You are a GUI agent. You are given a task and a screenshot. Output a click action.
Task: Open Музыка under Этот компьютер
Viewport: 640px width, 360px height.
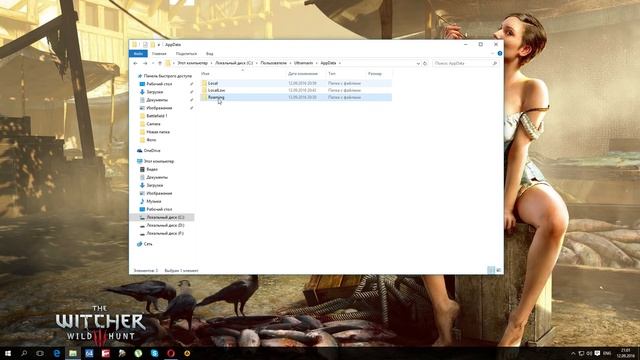click(154, 201)
